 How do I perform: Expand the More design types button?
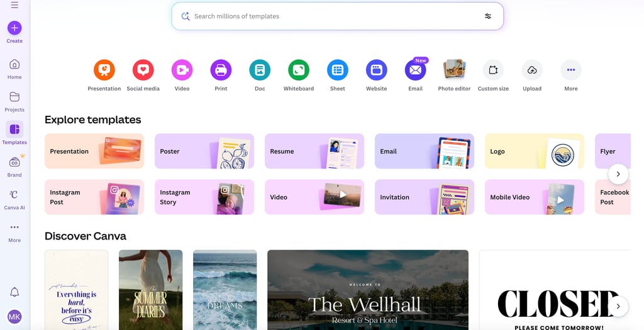pos(571,70)
